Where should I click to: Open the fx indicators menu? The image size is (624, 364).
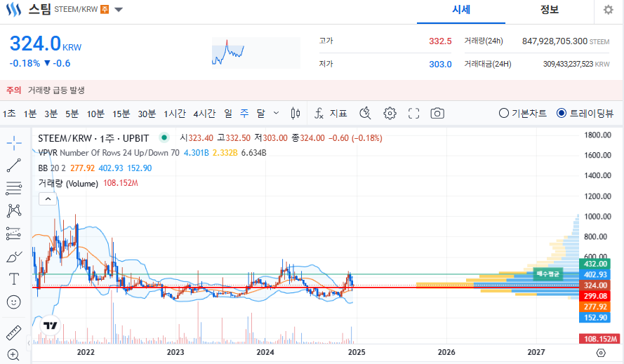[x=319, y=114]
